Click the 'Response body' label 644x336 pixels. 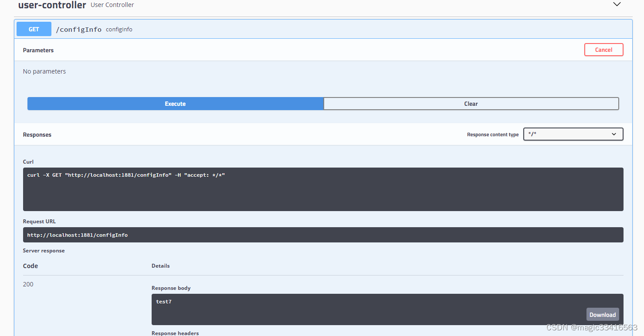171,288
